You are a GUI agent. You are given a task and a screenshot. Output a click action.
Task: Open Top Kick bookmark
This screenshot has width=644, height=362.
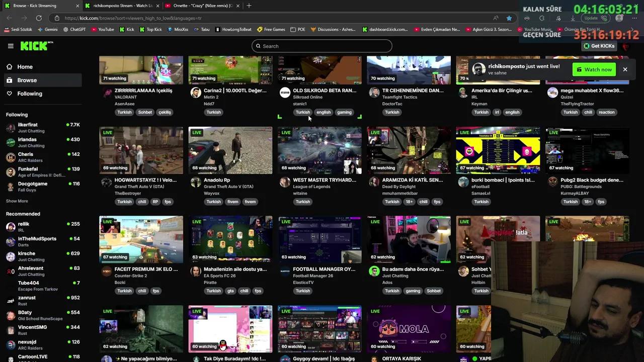tap(150, 29)
